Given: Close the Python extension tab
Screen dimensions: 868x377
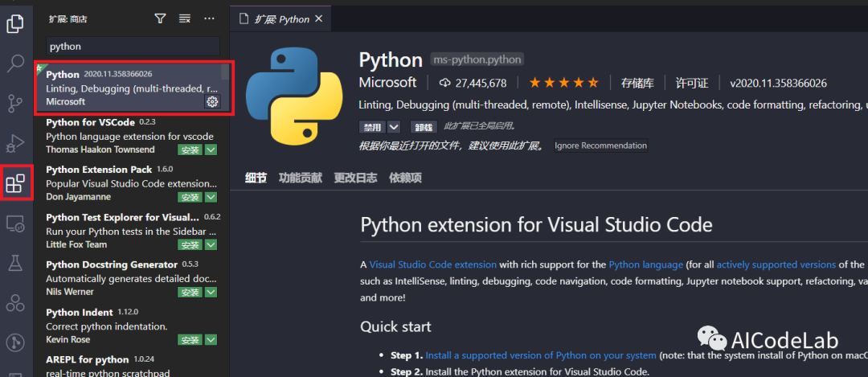Looking at the screenshot, I should tap(318, 18).
